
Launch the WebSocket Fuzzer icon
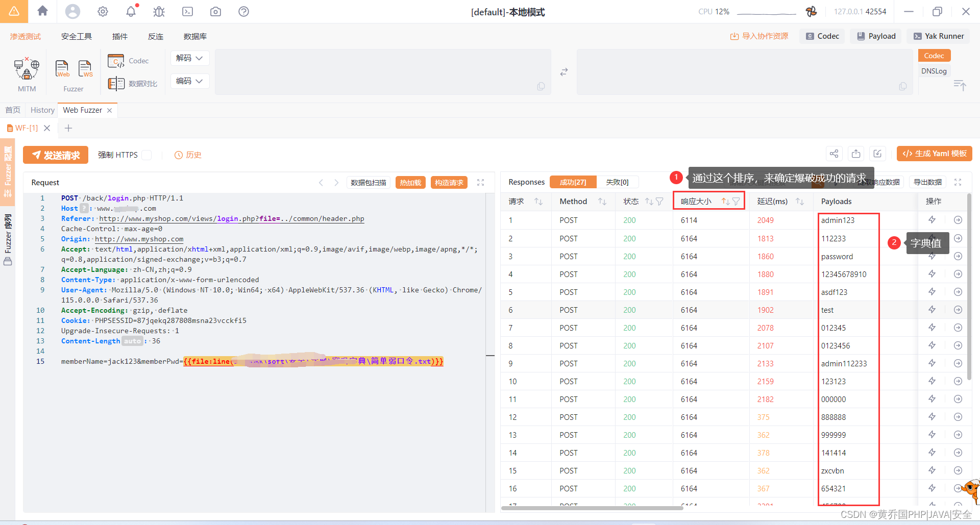tap(85, 69)
